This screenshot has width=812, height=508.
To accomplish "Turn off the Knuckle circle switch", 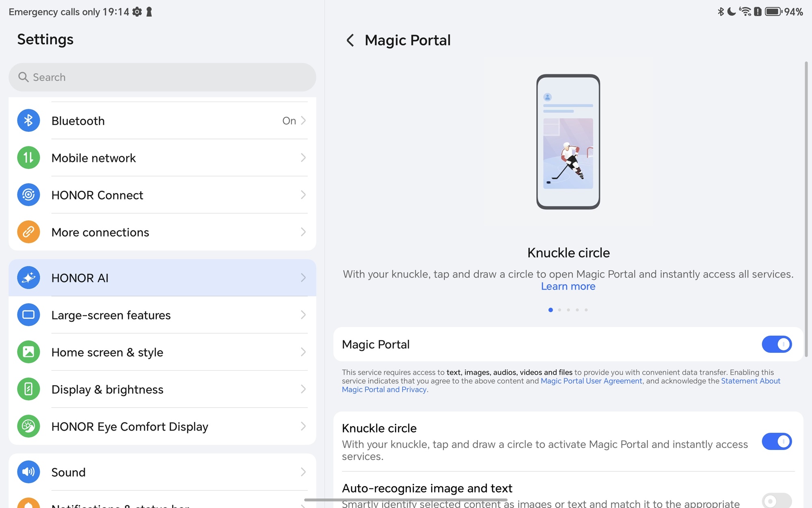I will click(776, 441).
